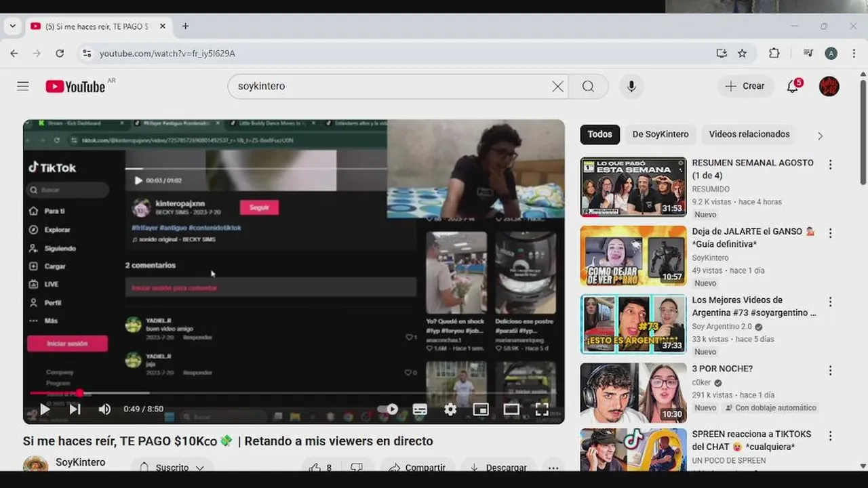The height and width of the screenshot is (488, 868).
Task: Open Los Mejores Videos de Argentina thumbnail
Action: pyautogui.click(x=633, y=324)
